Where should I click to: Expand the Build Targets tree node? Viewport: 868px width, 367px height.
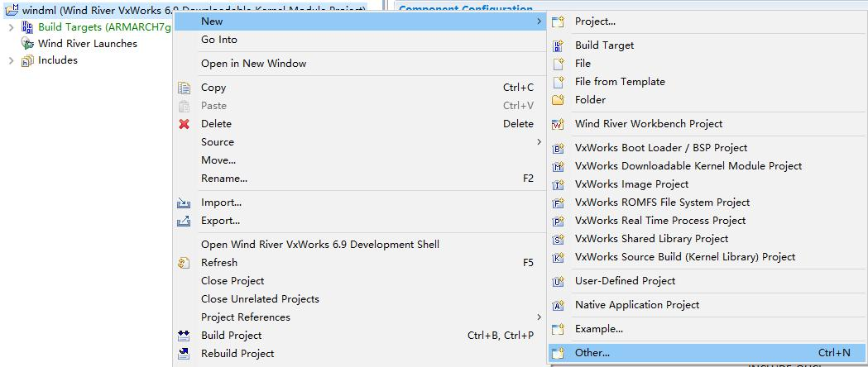(x=11, y=27)
